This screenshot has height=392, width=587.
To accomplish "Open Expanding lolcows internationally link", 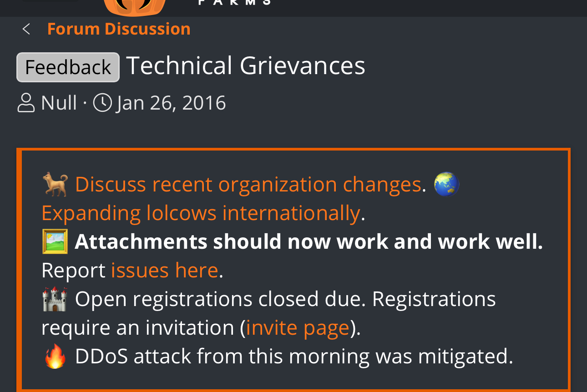I will coord(201,213).
